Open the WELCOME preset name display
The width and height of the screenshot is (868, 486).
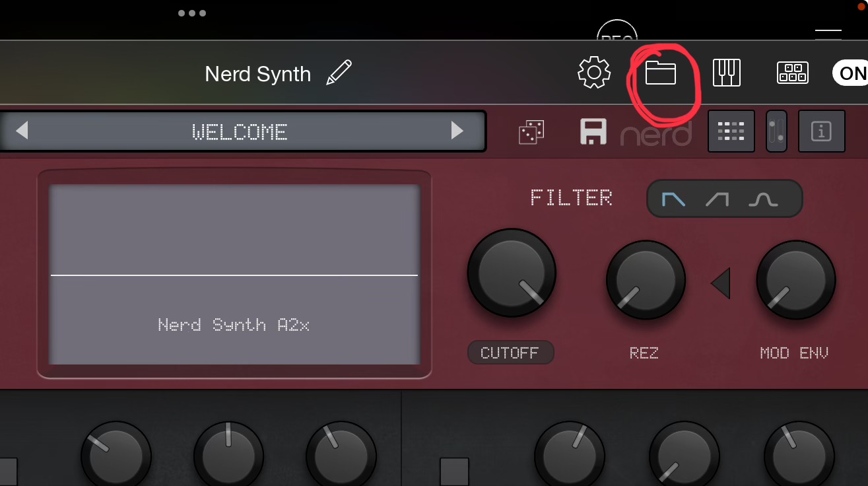click(x=240, y=131)
